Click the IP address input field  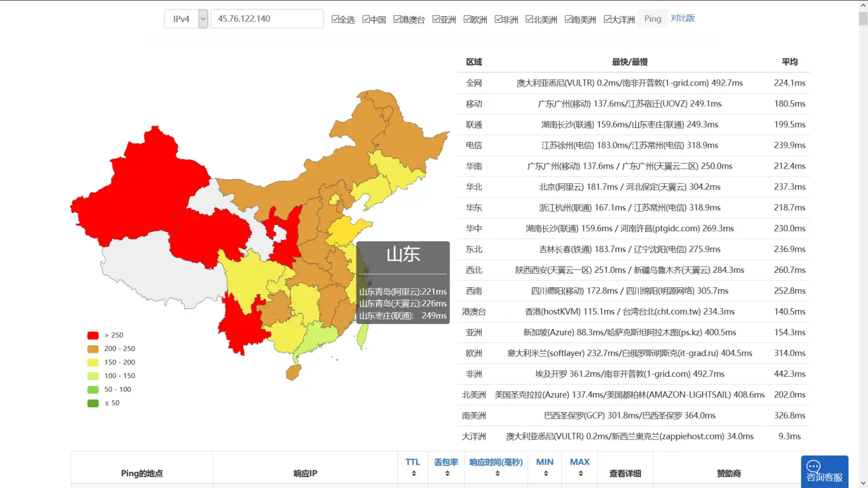(267, 19)
